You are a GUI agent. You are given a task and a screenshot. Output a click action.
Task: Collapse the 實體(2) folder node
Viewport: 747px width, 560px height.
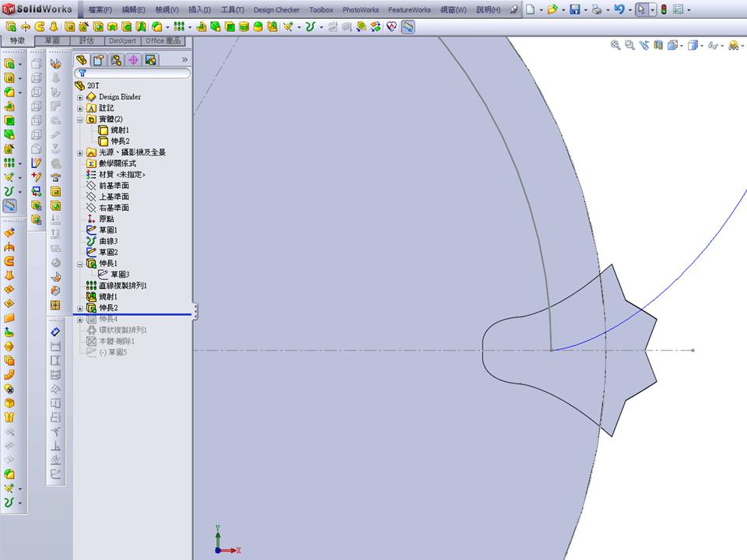click(80, 120)
